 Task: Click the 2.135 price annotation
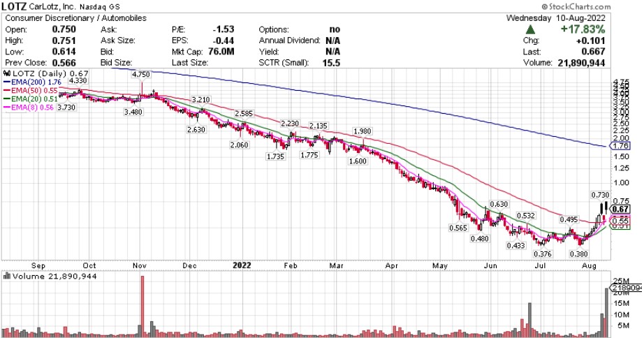pos(319,126)
